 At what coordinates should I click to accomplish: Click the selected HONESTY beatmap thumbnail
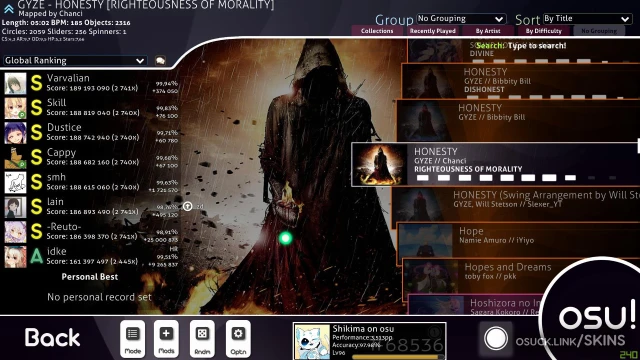[380, 164]
